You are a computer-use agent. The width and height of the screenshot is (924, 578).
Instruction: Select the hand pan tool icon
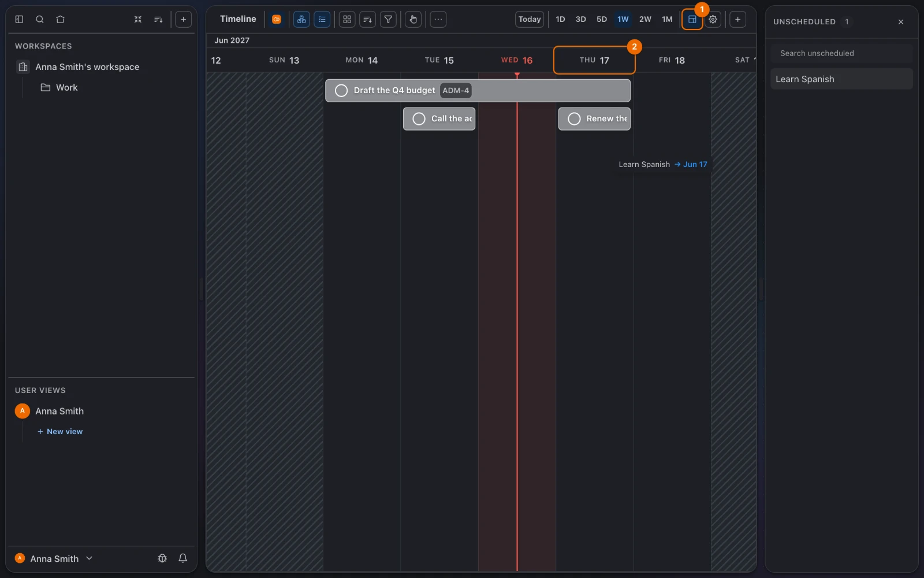point(413,19)
